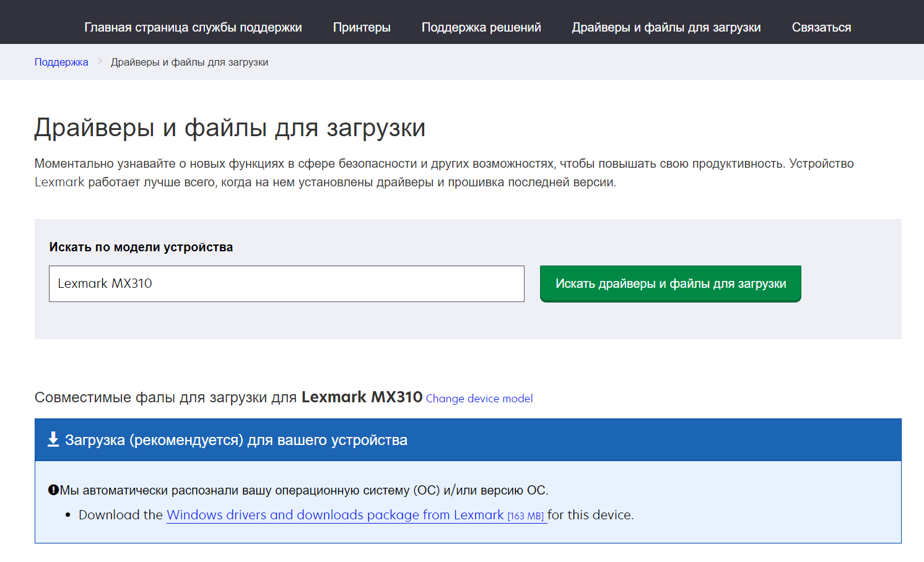Download Windows drivers and downloads package
924x562 pixels.
pos(357,515)
